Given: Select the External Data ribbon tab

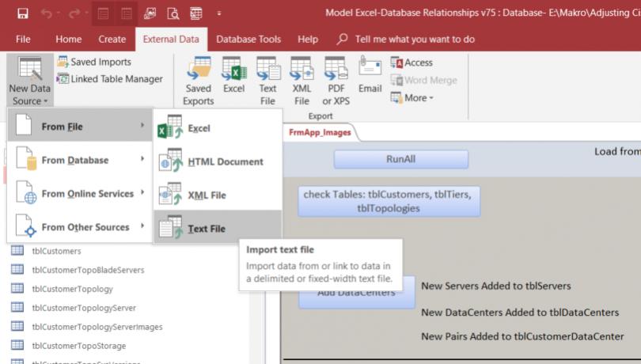Looking at the screenshot, I should 171,40.
